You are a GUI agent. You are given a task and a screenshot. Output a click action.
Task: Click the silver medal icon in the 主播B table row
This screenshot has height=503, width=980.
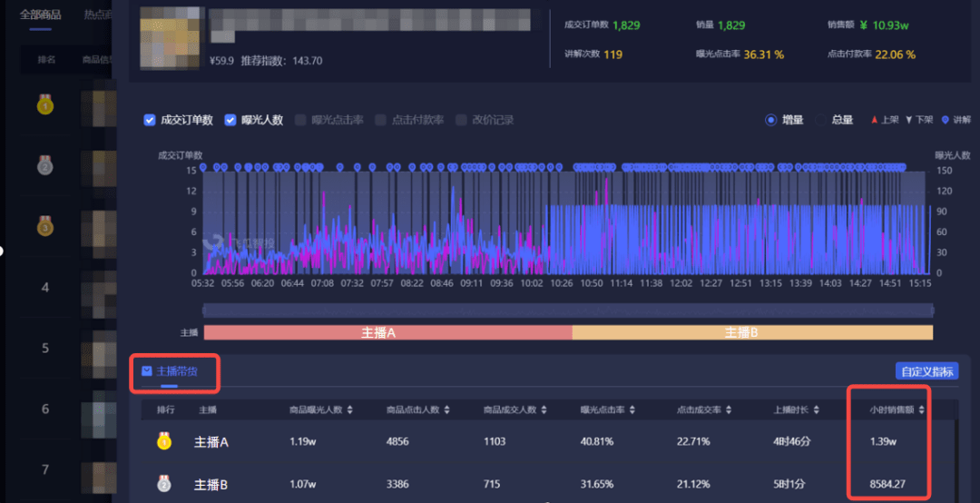163,484
